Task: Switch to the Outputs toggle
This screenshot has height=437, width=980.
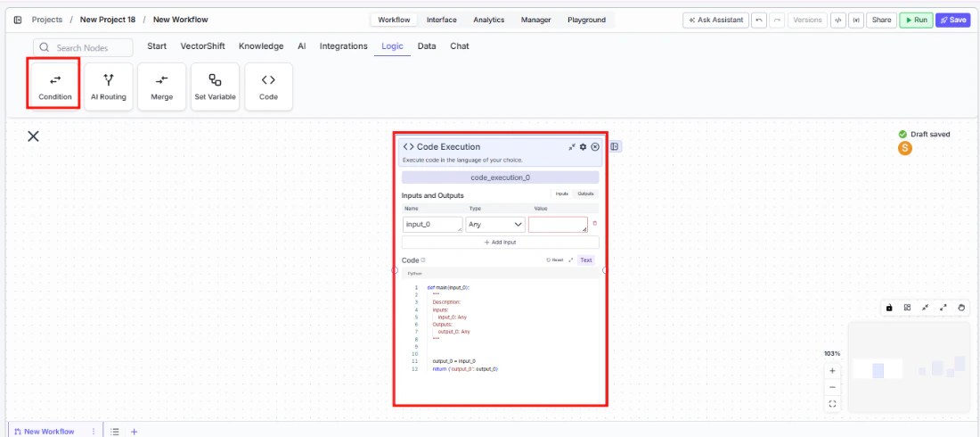Action: coord(585,194)
